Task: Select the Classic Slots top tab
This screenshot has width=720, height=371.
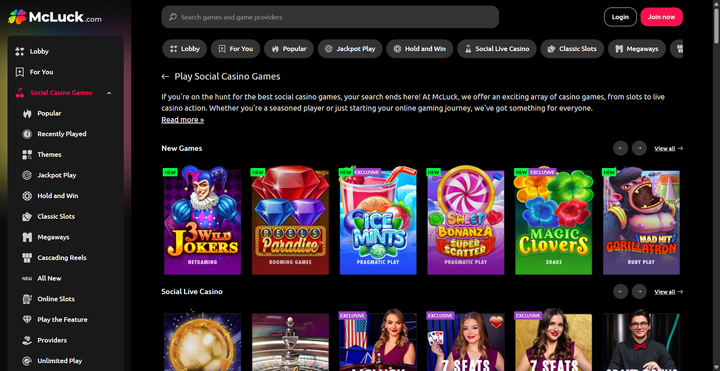Action: coord(572,49)
